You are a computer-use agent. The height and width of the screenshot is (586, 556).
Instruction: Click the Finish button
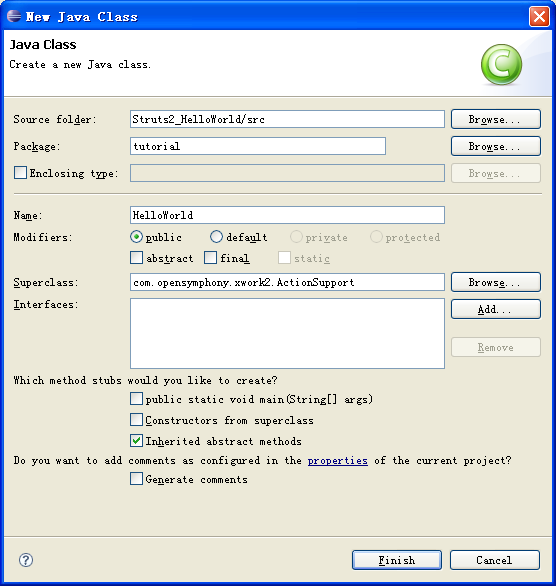(397, 560)
